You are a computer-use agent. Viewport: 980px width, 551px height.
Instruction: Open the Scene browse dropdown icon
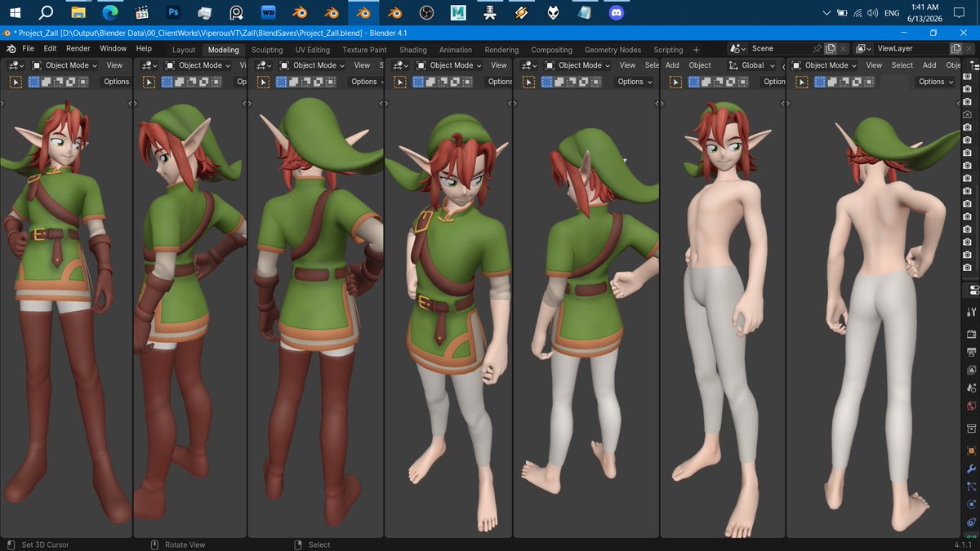coord(739,49)
